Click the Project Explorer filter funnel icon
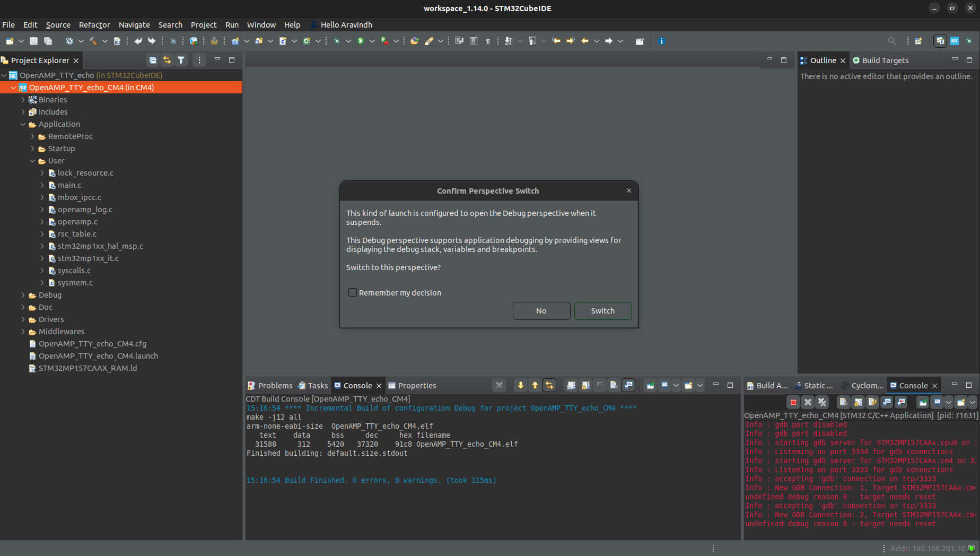Image resolution: width=980 pixels, height=556 pixels. (x=181, y=60)
